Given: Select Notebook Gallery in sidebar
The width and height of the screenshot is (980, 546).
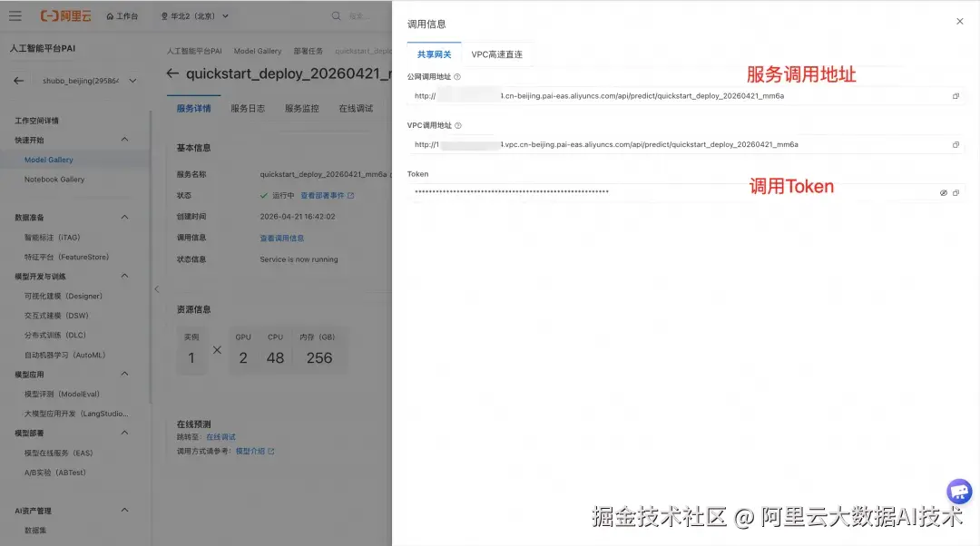Looking at the screenshot, I should pos(54,180).
